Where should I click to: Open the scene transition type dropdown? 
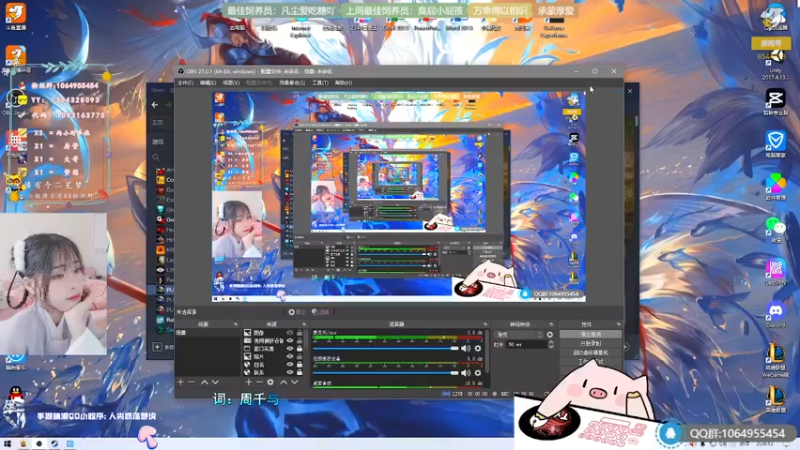(518, 335)
